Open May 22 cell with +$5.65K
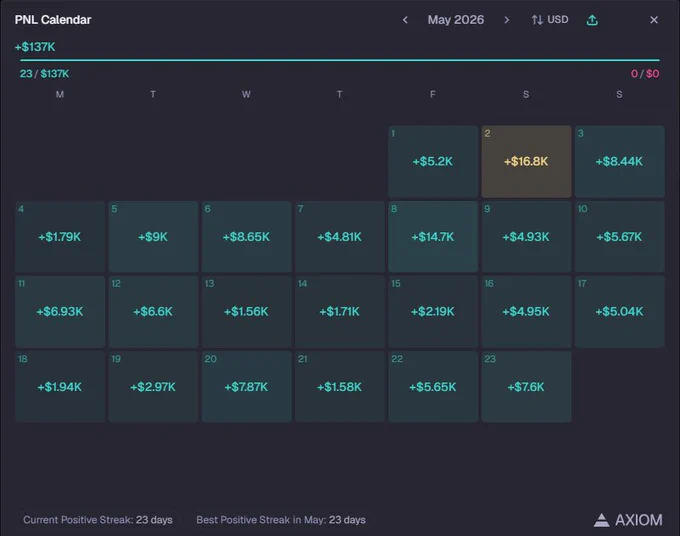 (433, 387)
